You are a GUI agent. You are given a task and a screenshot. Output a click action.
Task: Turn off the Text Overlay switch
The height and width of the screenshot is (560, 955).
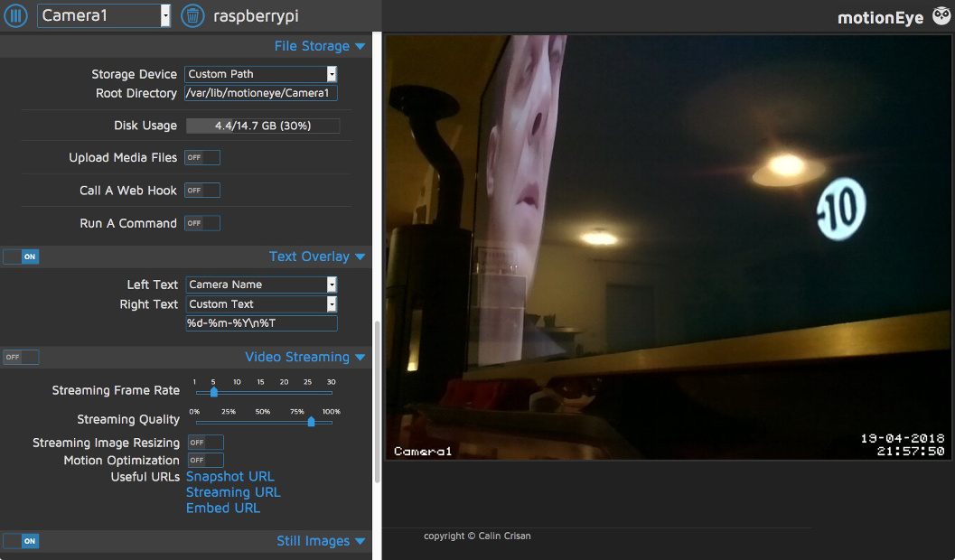coord(20,257)
